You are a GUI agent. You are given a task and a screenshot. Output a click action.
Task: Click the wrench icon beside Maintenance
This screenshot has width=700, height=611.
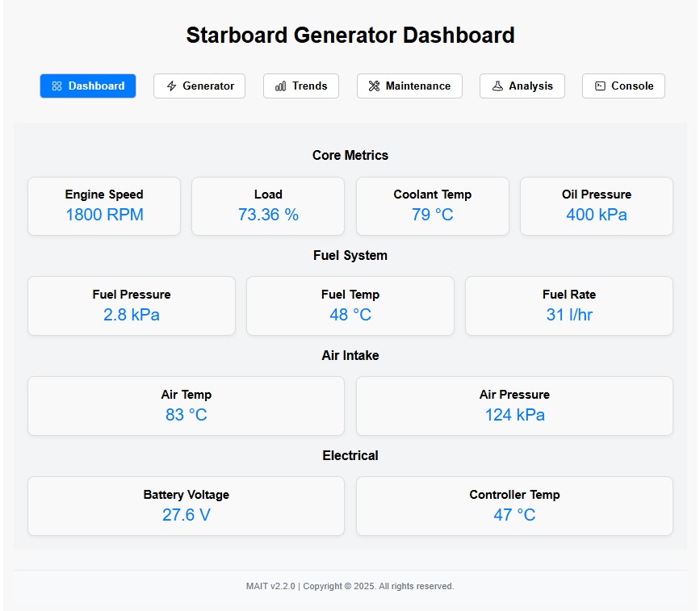click(373, 86)
